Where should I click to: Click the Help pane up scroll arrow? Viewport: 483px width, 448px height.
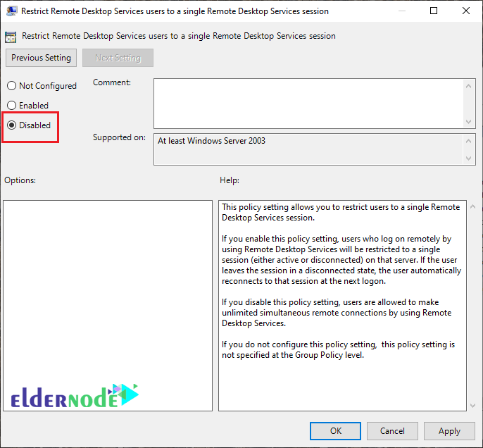[473, 207]
